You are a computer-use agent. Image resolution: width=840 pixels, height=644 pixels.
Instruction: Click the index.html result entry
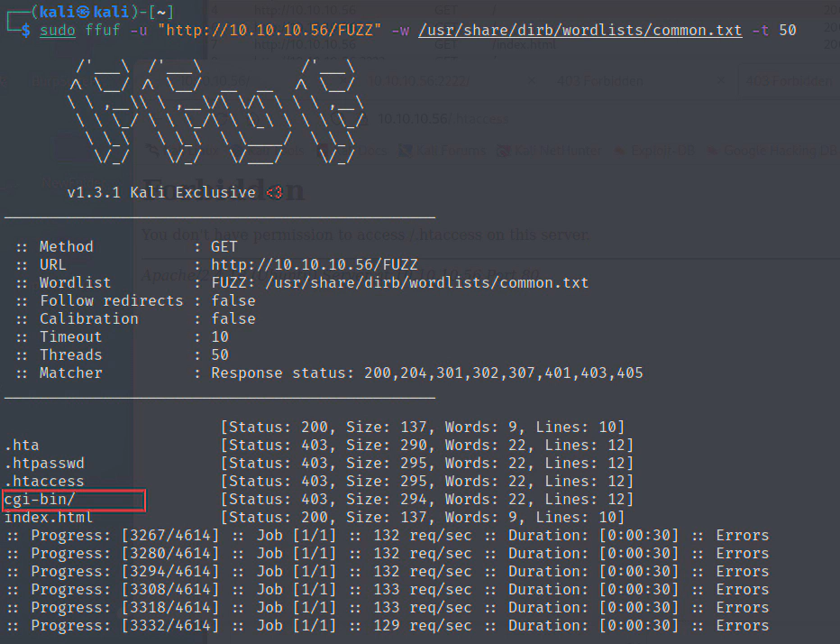click(49, 517)
